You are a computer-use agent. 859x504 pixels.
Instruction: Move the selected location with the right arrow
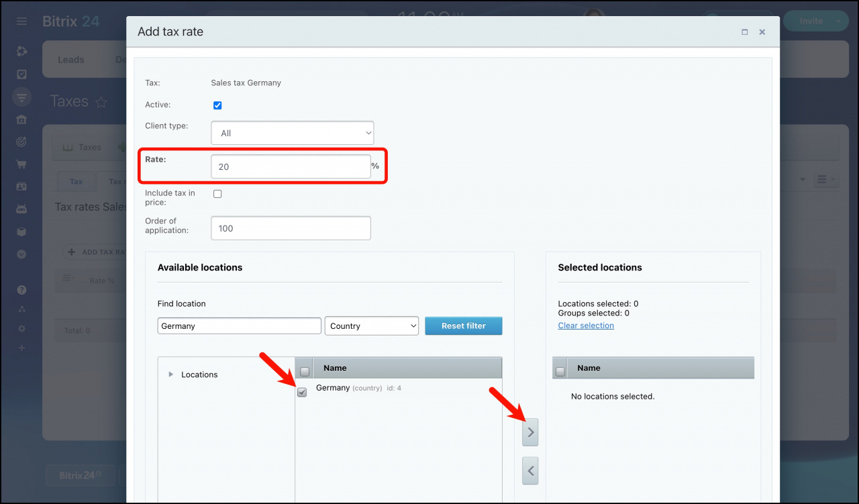(530, 433)
